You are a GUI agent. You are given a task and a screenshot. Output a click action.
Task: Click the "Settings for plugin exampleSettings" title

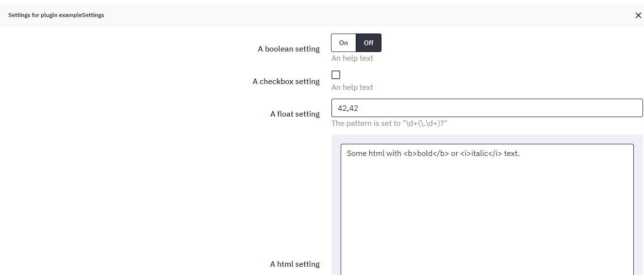tap(56, 15)
